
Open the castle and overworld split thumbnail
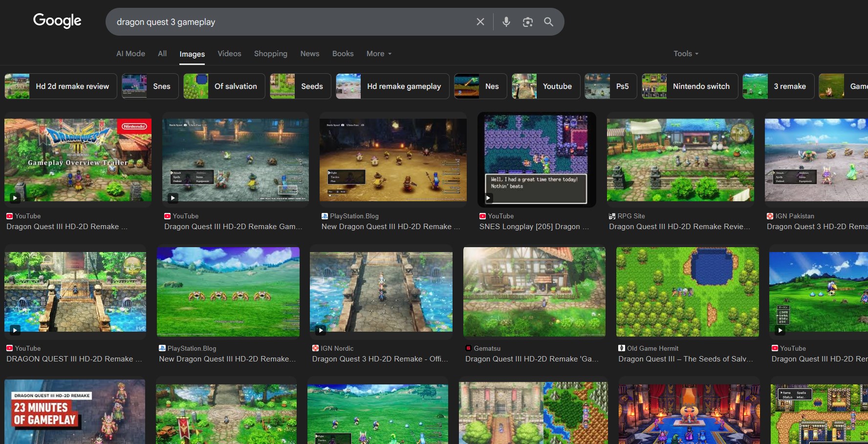click(533, 413)
